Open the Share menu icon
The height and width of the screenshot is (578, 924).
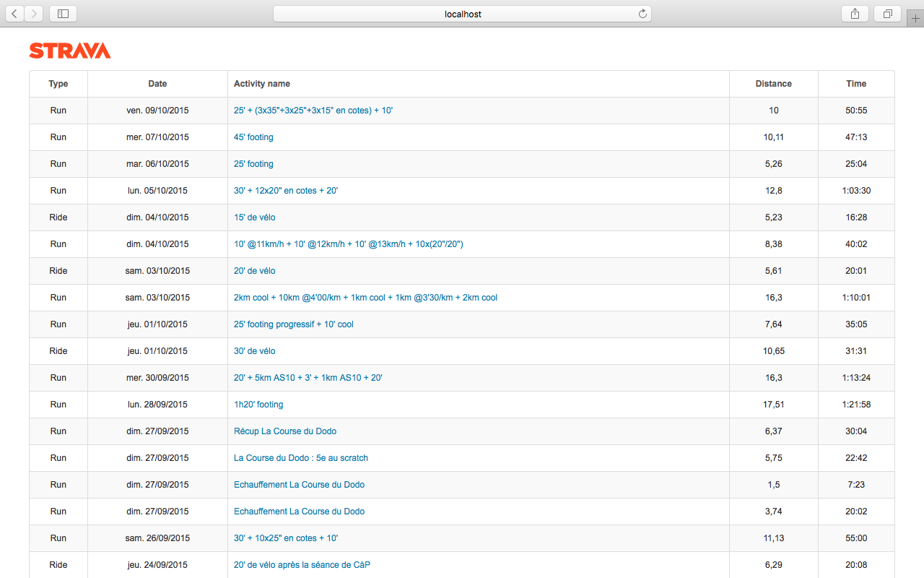click(x=855, y=14)
